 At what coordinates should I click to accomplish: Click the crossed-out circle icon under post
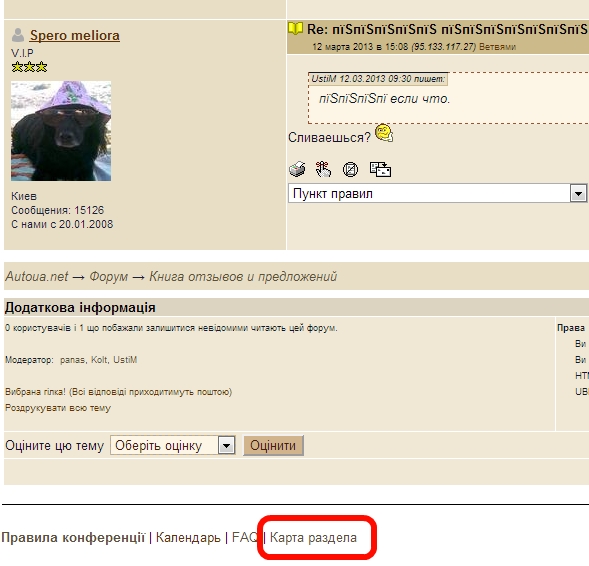[x=350, y=169]
